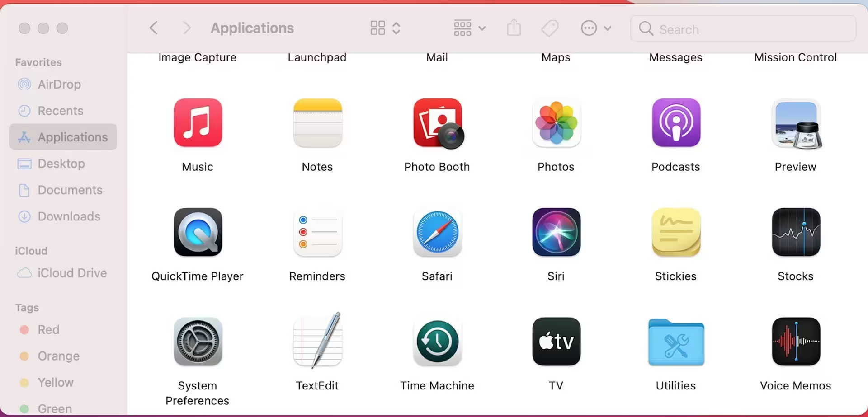Go forward with the right chevron
The height and width of the screenshot is (417, 868).
click(x=186, y=28)
